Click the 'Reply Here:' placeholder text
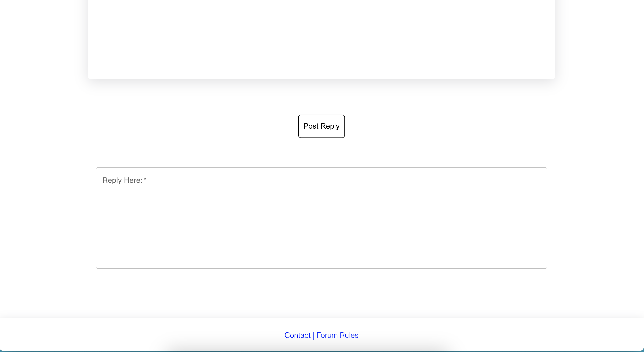Screen dimensions: 644x352 pos(122,180)
